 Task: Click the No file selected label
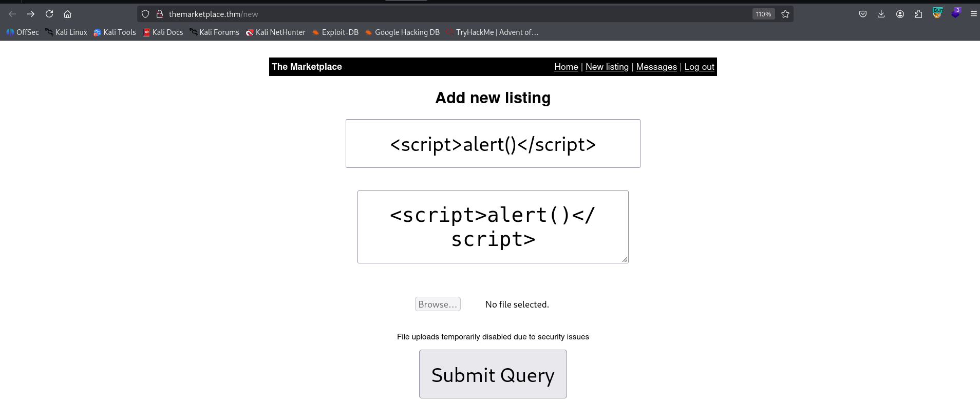coord(517,304)
